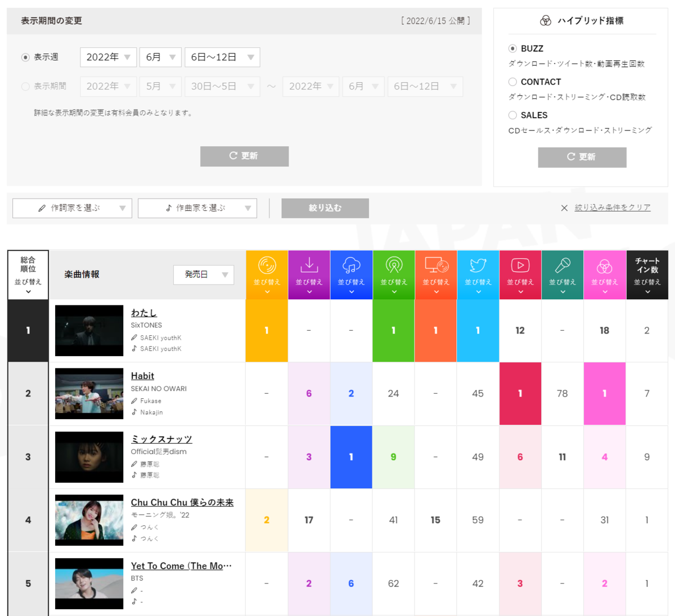The height and width of the screenshot is (616, 675).
Task: Click the green radio rank 1 cell for わたし
Action: (394, 331)
